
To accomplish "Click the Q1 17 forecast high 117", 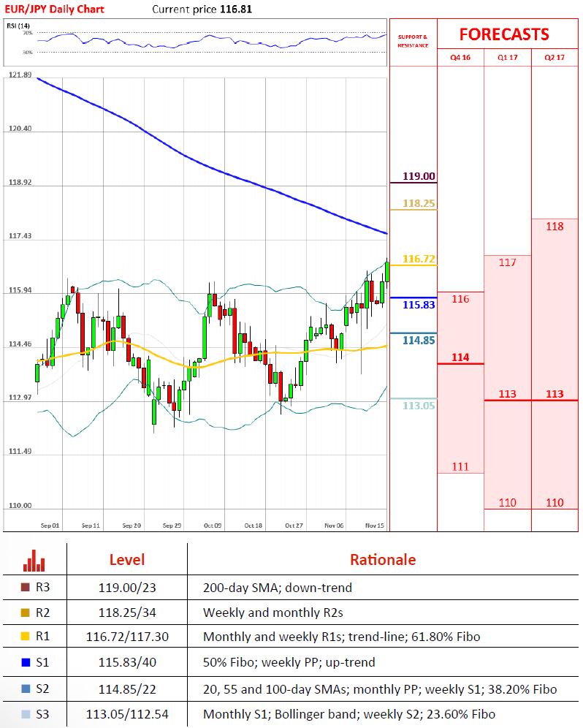I will point(507,263).
